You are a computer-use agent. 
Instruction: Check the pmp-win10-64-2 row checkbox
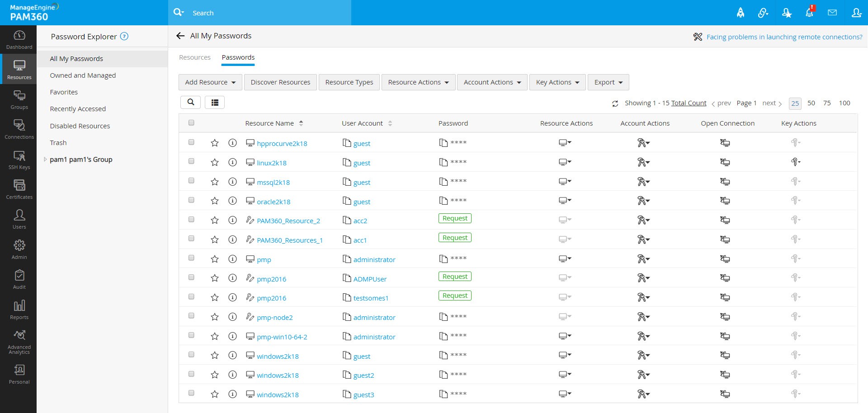click(191, 335)
